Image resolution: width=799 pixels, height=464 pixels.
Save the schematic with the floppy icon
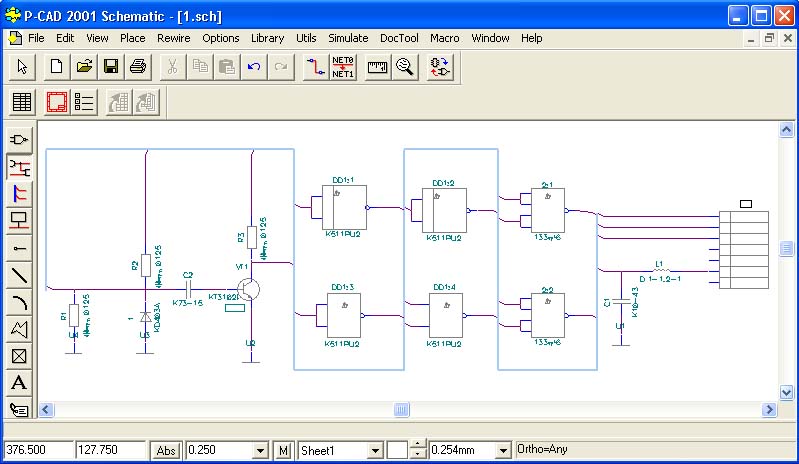[x=111, y=67]
